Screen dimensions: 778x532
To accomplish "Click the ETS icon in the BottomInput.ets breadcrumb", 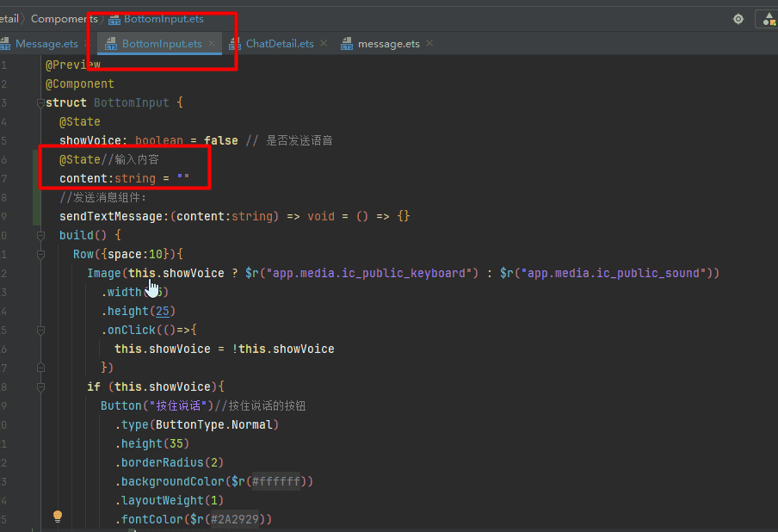I will (114, 19).
